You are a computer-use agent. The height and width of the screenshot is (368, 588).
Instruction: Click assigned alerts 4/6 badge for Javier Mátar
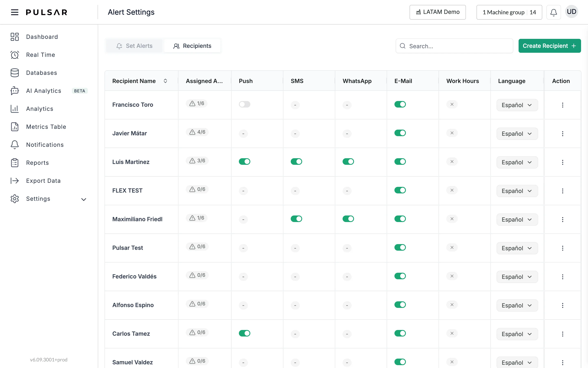point(197,132)
